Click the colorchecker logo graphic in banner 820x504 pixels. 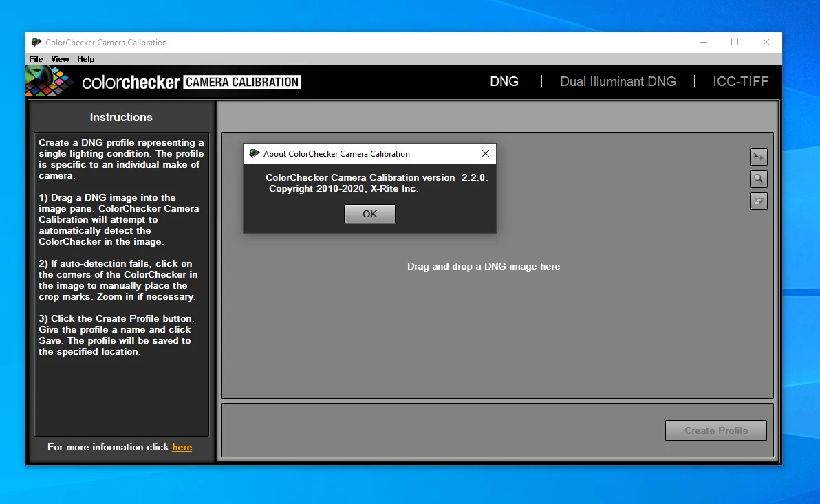[50, 82]
